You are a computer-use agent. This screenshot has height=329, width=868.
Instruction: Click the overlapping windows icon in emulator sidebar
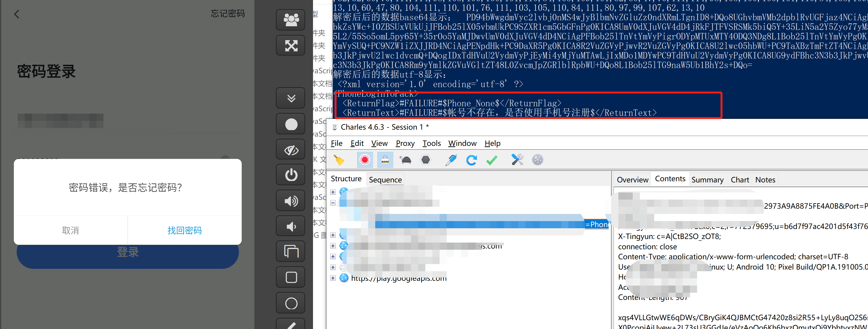pyautogui.click(x=290, y=251)
